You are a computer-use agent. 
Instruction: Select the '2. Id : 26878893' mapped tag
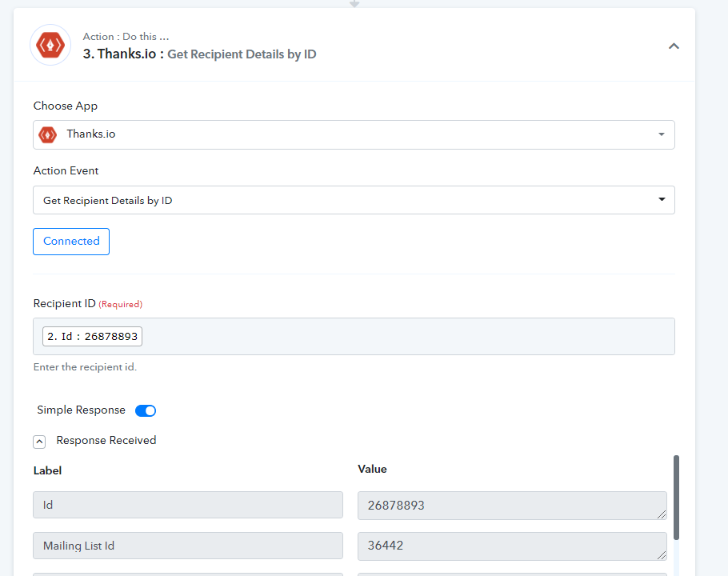pyautogui.click(x=92, y=337)
